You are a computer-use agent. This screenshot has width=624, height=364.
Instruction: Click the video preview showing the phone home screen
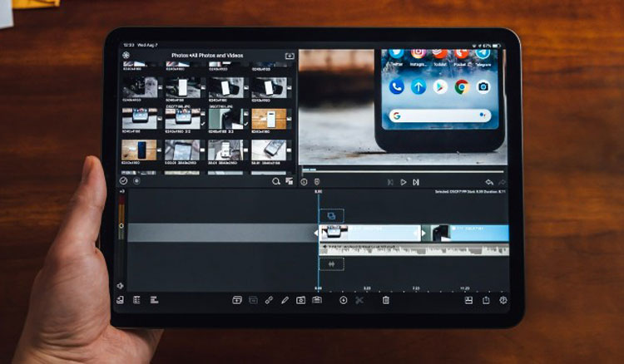click(x=403, y=106)
